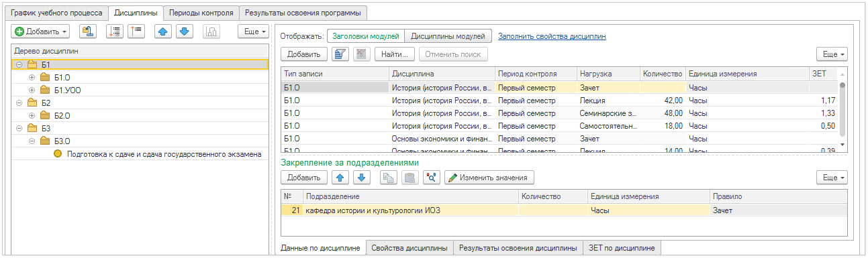Select ЗЕТ cell with value 1,17

pos(823,100)
